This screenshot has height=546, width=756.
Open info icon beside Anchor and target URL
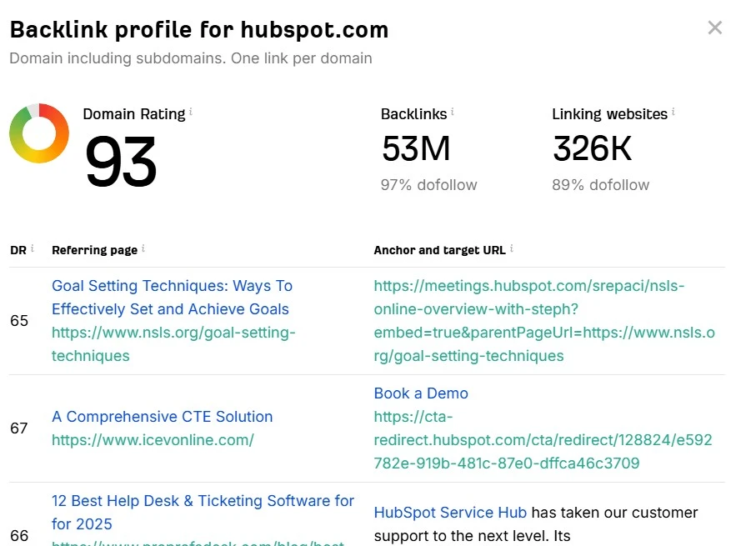511,248
